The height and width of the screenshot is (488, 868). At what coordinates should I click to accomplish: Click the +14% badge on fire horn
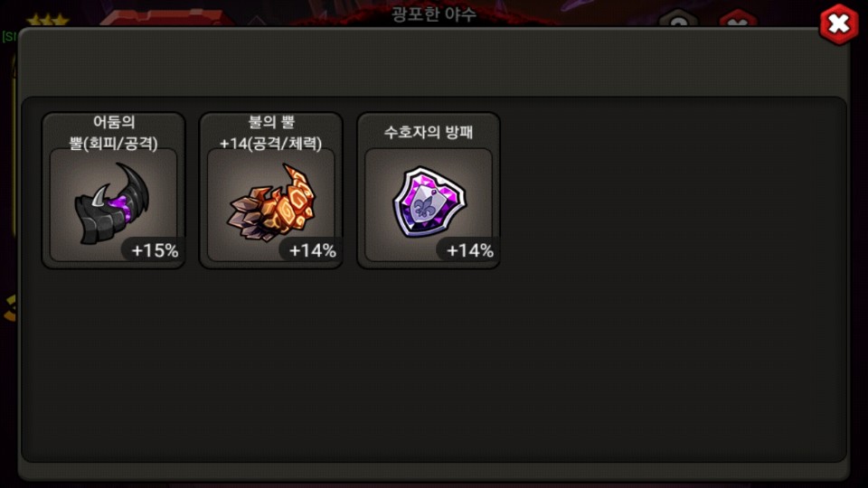pos(312,250)
